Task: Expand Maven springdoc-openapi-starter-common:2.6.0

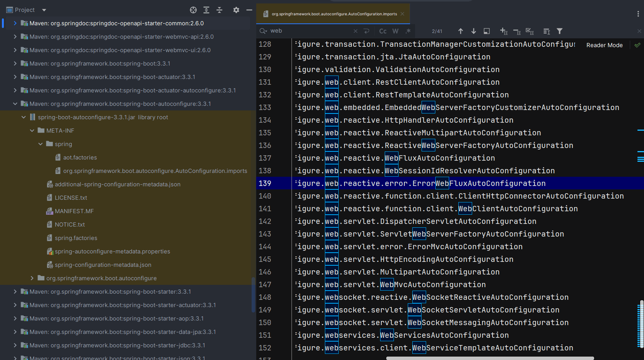Action: tap(15, 23)
